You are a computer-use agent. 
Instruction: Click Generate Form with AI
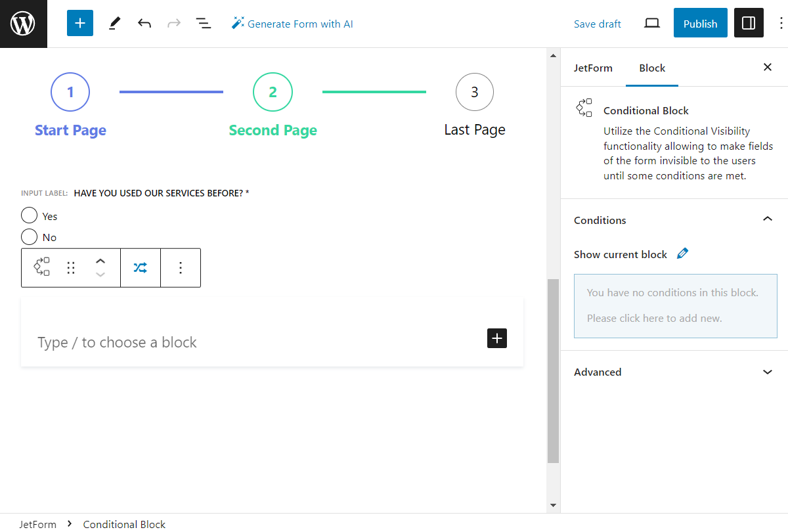tap(292, 23)
